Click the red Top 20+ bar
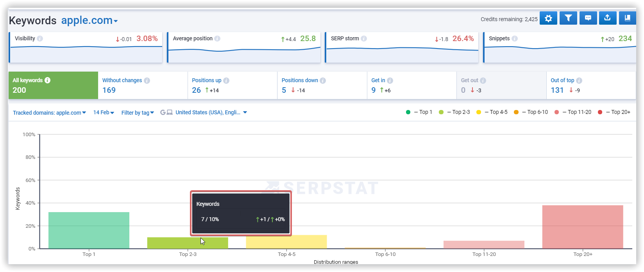The width and height of the screenshot is (644, 272). click(583, 227)
